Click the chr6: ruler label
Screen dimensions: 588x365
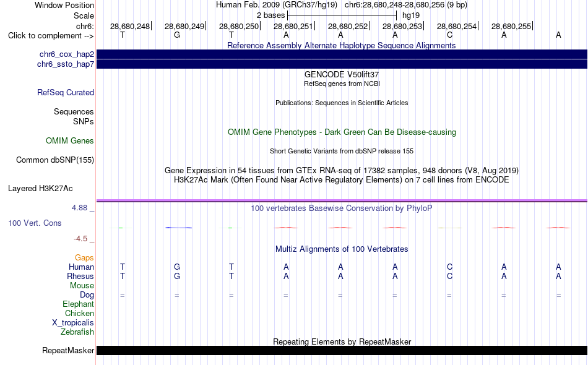click(85, 26)
